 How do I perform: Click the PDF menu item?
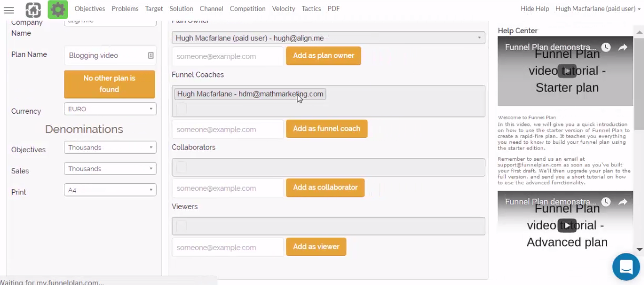click(x=333, y=9)
